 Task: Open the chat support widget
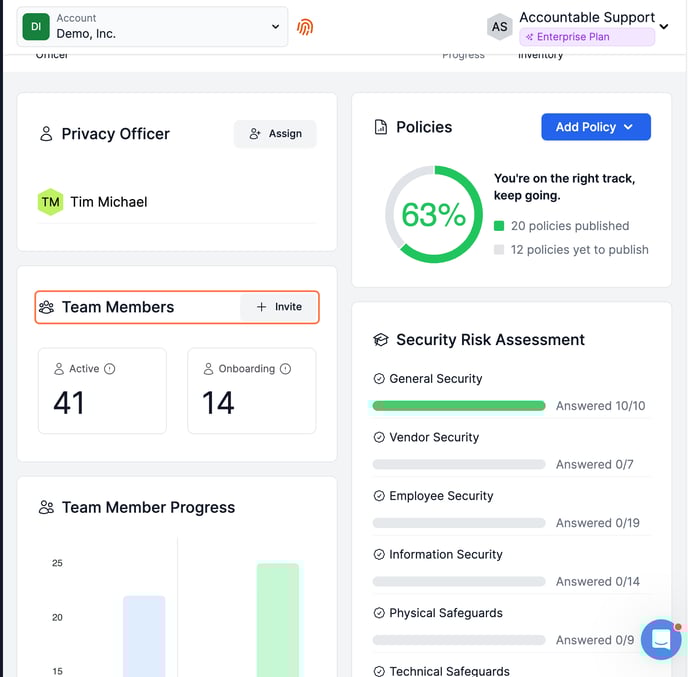coord(661,639)
